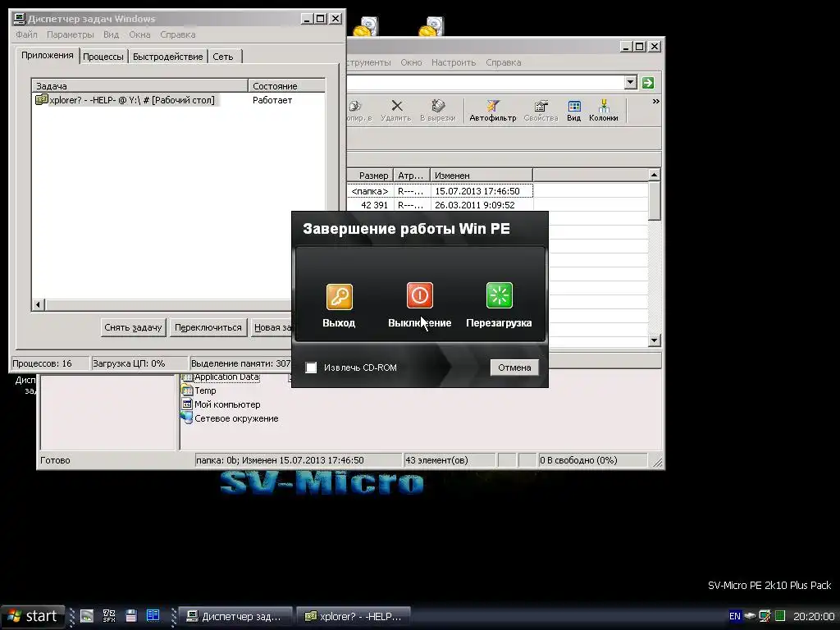Click Отмена in the Win PE shutdown dialog
The width and height of the screenshot is (840, 630).
[514, 367]
